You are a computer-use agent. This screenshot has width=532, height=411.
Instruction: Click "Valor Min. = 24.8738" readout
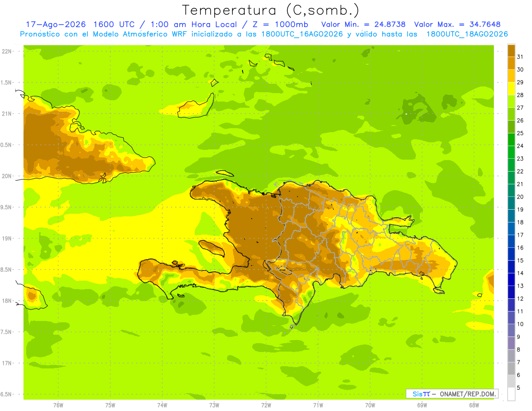coord(364,24)
